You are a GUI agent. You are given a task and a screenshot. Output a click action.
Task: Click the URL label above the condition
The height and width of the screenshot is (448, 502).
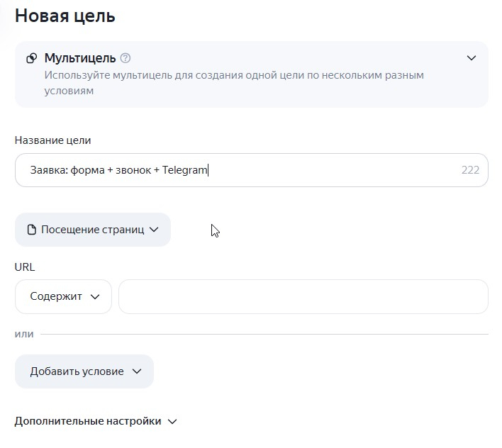[25, 267]
